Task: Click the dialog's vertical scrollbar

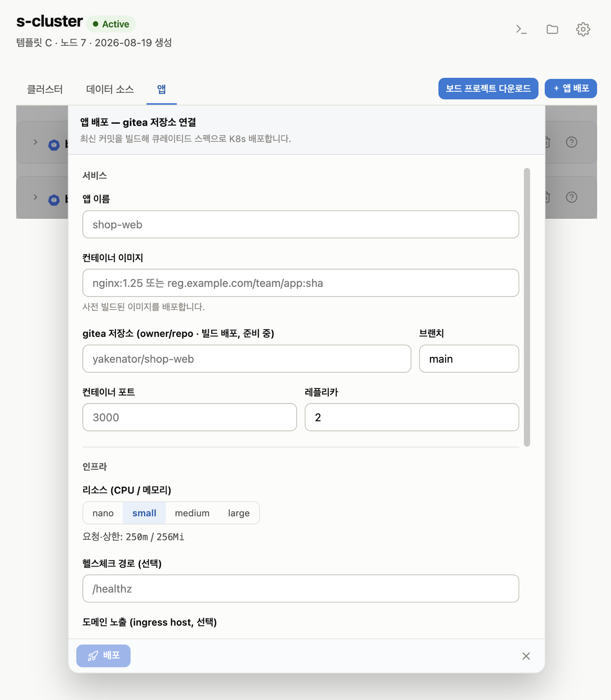Action: point(527,307)
